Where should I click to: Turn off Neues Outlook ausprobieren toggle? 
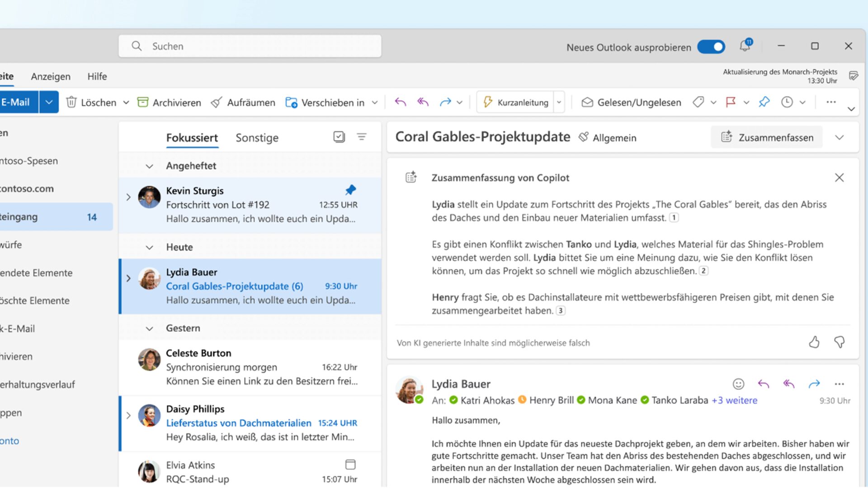pyautogui.click(x=711, y=47)
